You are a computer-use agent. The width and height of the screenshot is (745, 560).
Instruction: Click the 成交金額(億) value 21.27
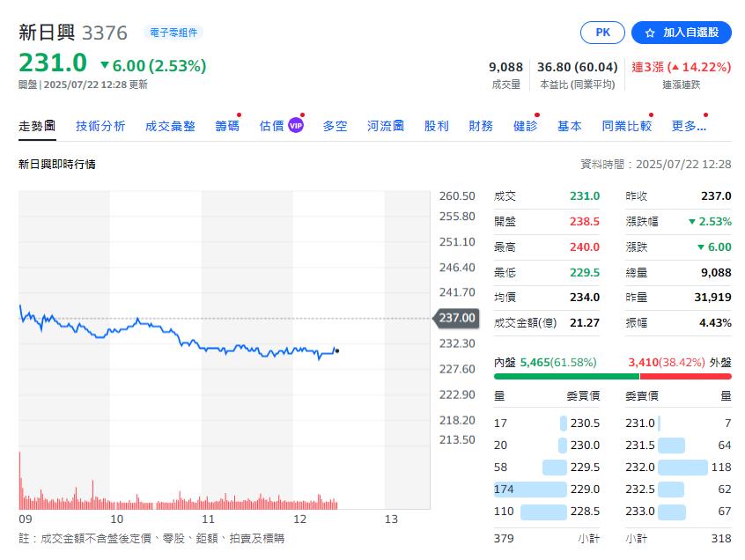point(585,323)
